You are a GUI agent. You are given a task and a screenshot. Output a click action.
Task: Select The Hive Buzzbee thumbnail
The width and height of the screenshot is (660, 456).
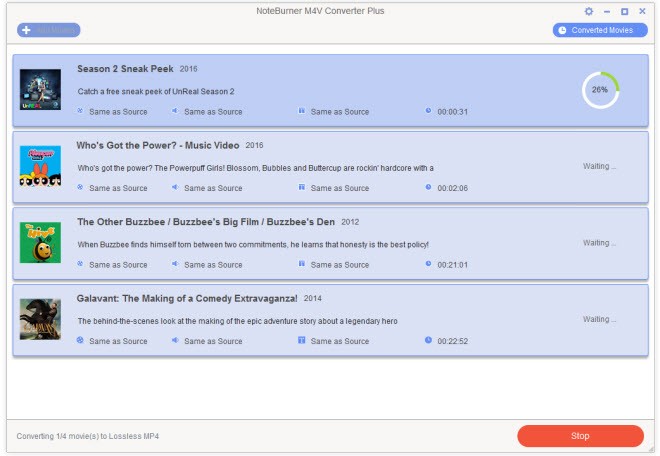[x=40, y=243]
